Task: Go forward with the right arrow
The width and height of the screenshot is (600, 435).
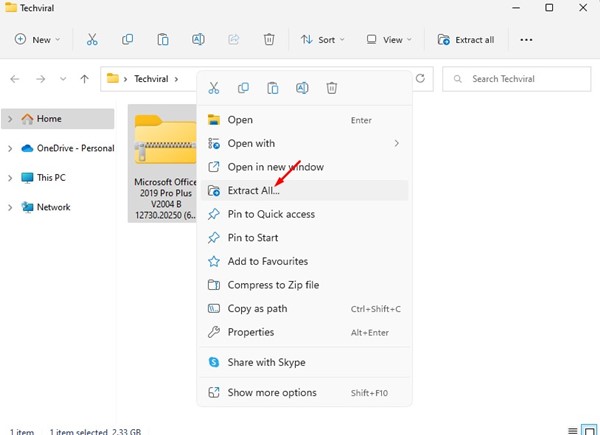Action: 41,79
